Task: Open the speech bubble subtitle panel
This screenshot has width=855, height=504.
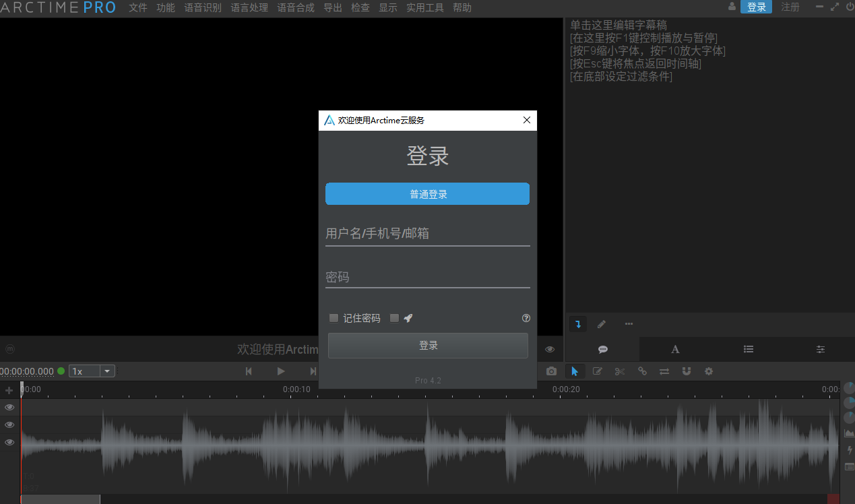Action: (602, 349)
